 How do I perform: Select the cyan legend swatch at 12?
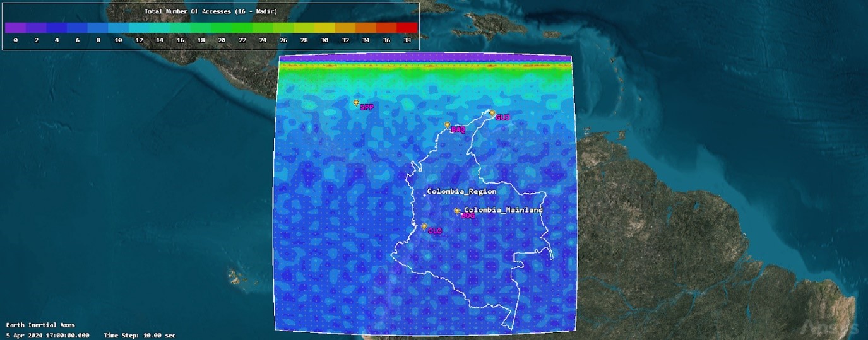click(139, 28)
